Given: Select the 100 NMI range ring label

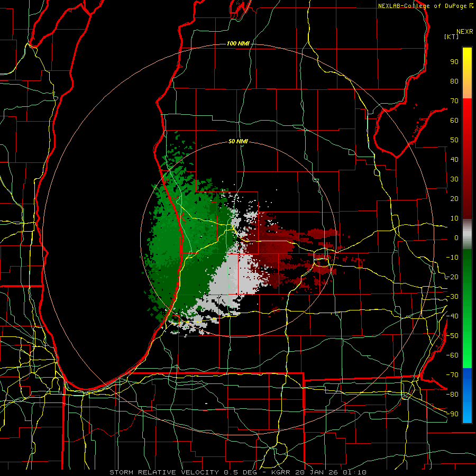Looking at the screenshot, I should [x=238, y=44].
